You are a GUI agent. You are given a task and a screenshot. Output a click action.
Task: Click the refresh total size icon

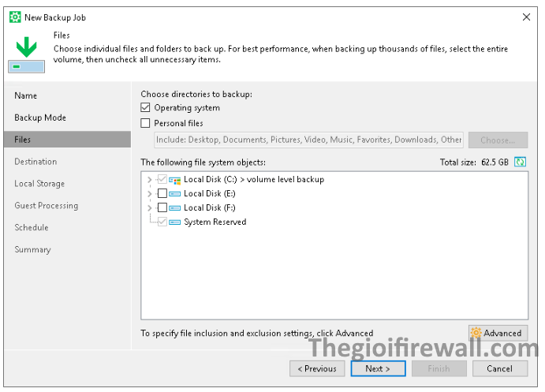(x=520, y=162)
